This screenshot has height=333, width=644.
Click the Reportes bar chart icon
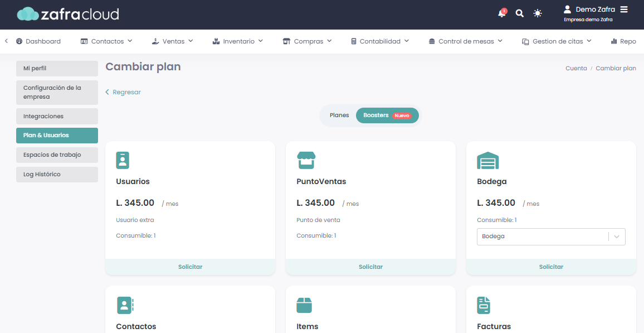(x=614, y=41)
